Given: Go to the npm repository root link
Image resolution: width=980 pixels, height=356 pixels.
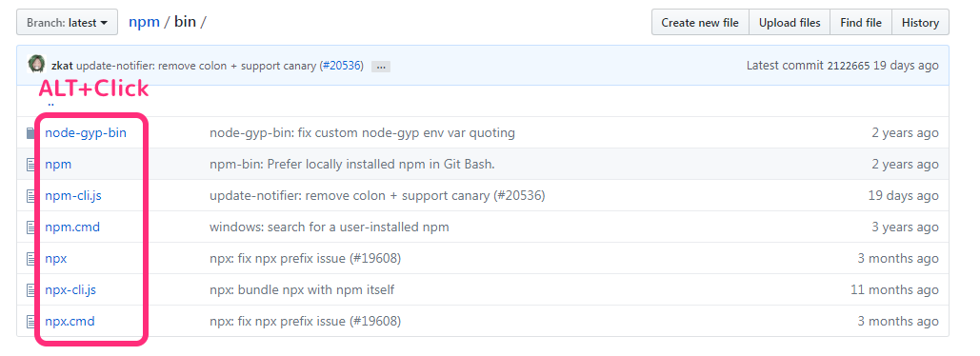Looking at the screenshot, I should [144, 22].
